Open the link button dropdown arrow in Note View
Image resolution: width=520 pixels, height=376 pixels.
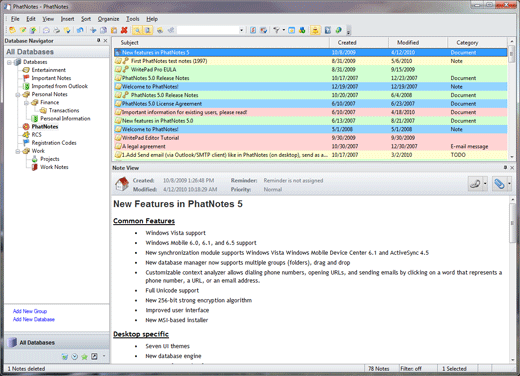pyautogui.click(x=485, y=184)
